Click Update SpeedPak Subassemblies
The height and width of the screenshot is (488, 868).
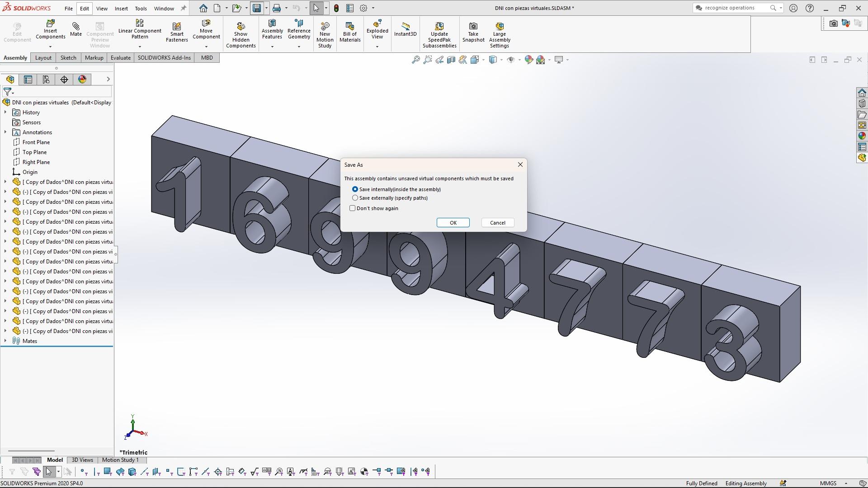click(x=439, y=34)
